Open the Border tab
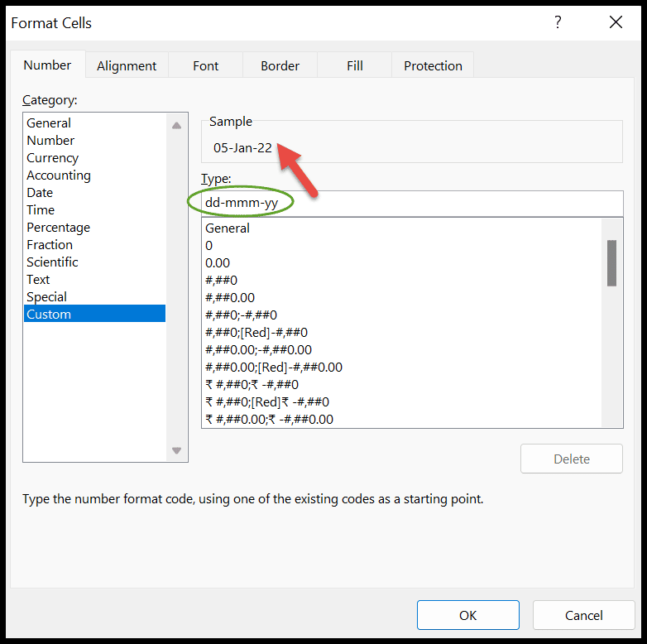This screenshot has height=644, width=647. point(280,65)
